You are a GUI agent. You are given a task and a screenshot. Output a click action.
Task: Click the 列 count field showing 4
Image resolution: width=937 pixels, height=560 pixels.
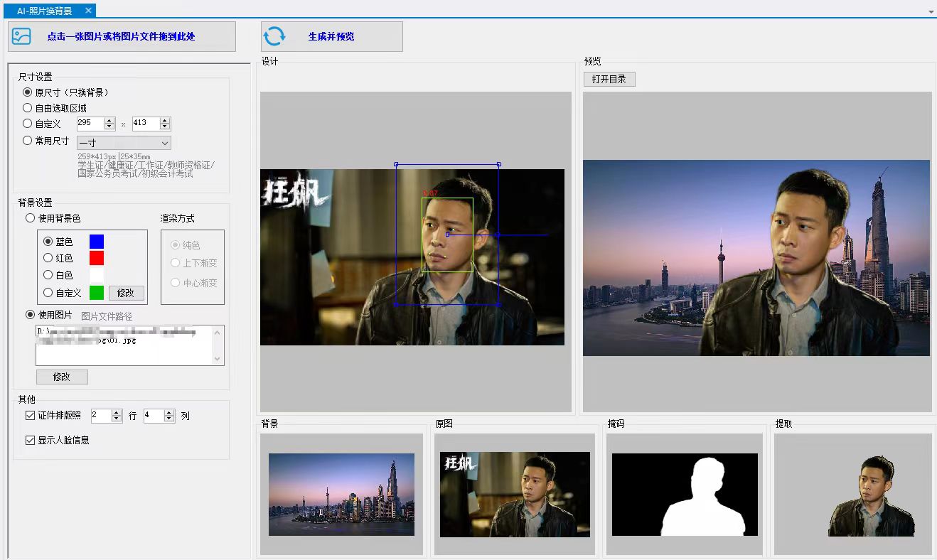pos(154,416)
